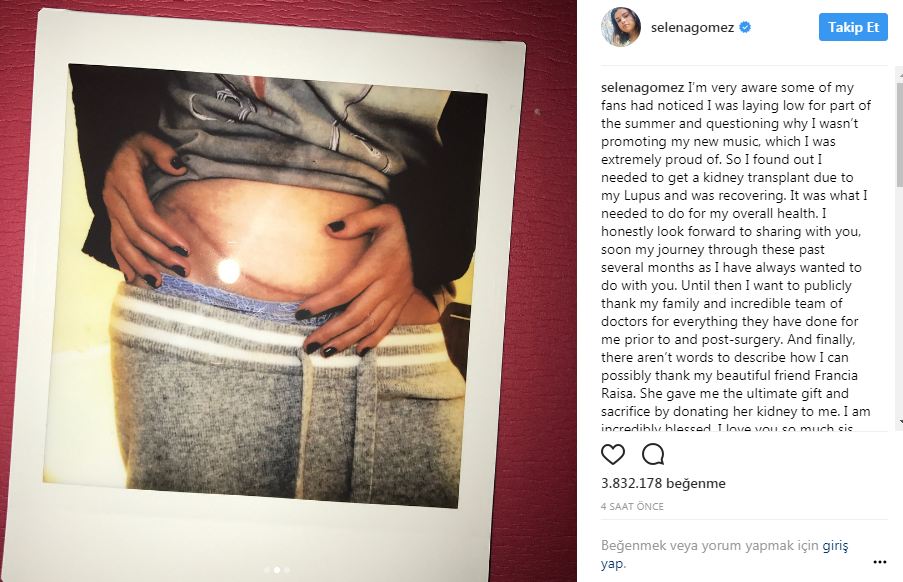This screenshot has width=903, height=582.
Task: Open selenagomez username in the post header
Action: coord(692,27)
